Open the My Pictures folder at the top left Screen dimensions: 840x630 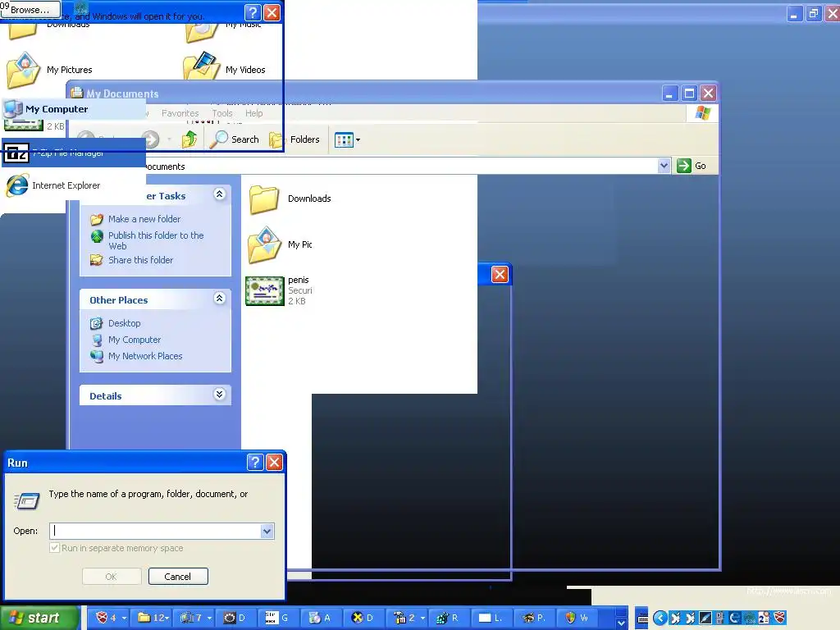click(x=23, y=70)
